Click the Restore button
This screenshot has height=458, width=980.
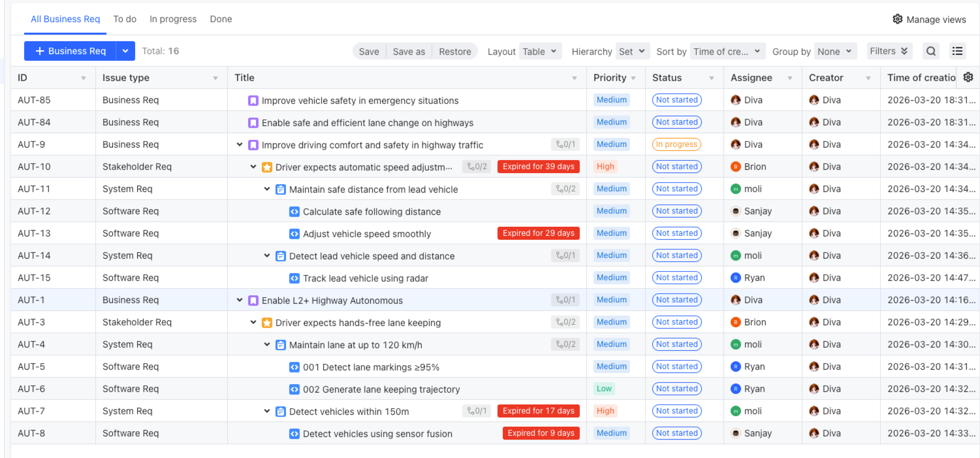coord(455,52)
